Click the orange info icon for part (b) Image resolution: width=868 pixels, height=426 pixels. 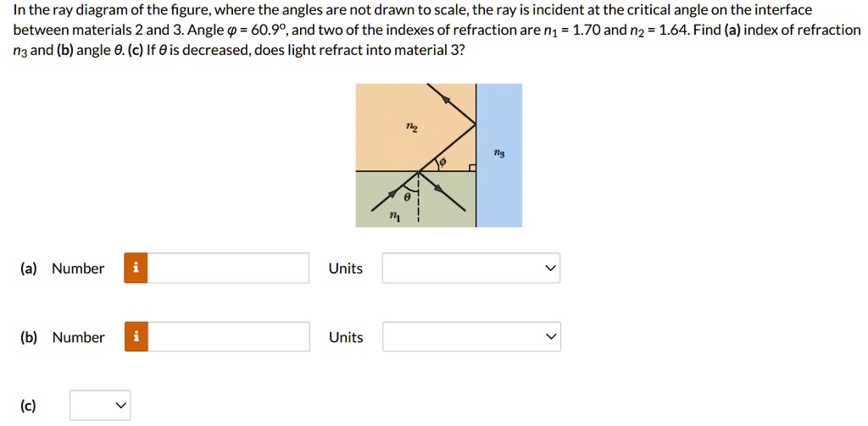tap(136, 337)
